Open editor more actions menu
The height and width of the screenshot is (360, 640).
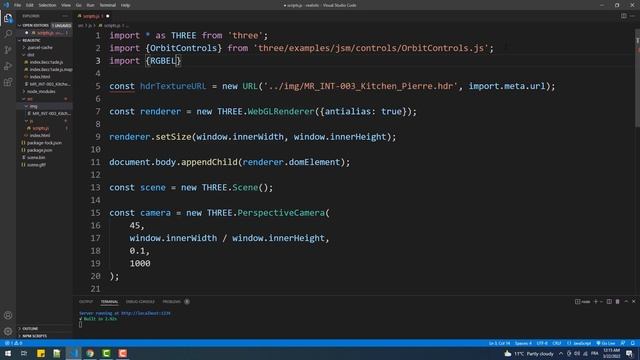[633, 16]
